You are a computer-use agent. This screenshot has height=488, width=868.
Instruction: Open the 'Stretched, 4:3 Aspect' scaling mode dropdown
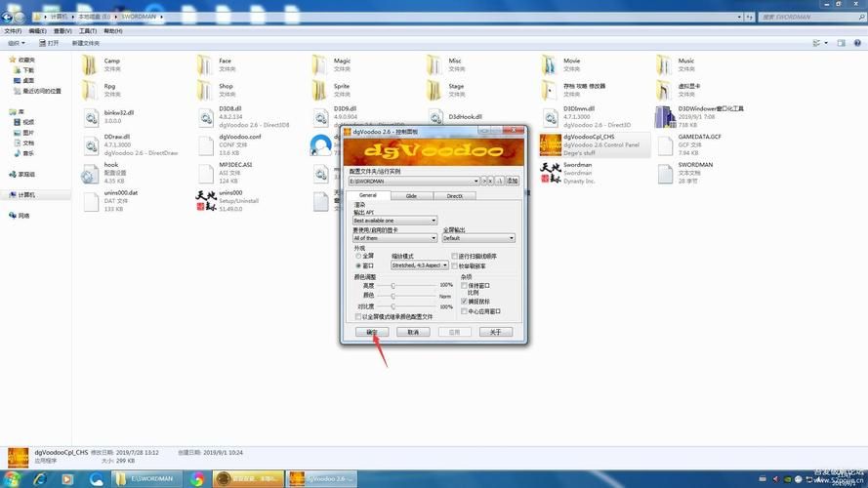pyautogui.click(x=419, y=265)
